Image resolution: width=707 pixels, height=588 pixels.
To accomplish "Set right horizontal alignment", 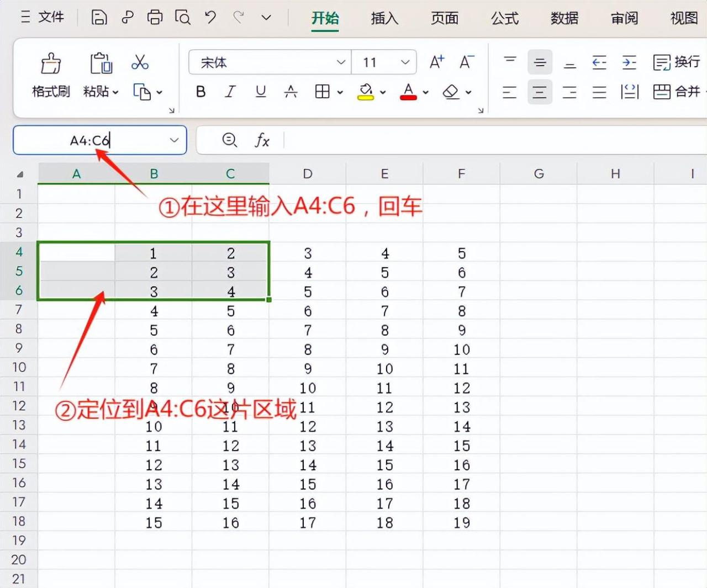I will [x=569, y=92].
